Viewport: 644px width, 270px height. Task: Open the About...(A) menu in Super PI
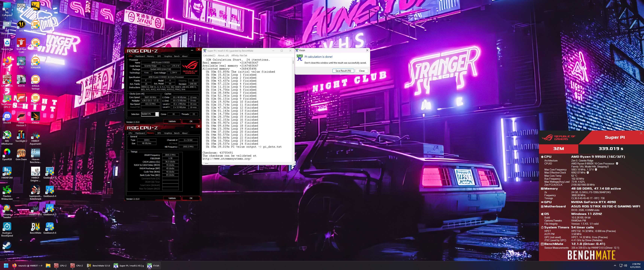point(223,55)
